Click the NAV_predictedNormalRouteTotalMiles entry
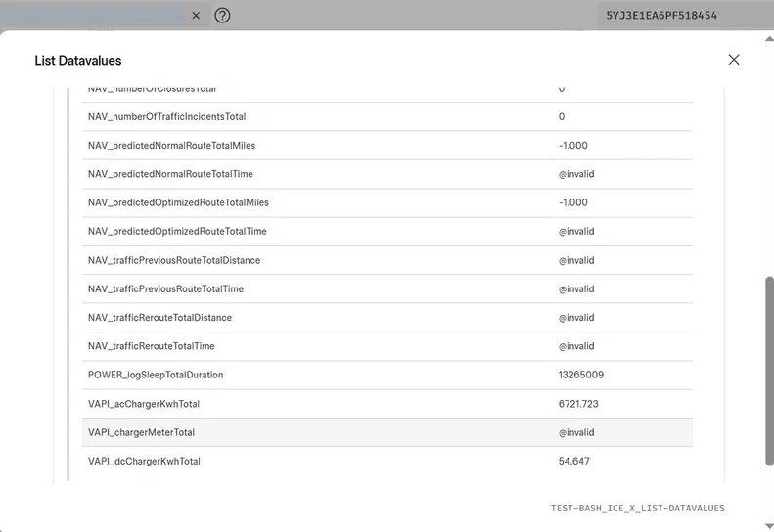The width and height of the screenshot is (774, 532). 171,146
